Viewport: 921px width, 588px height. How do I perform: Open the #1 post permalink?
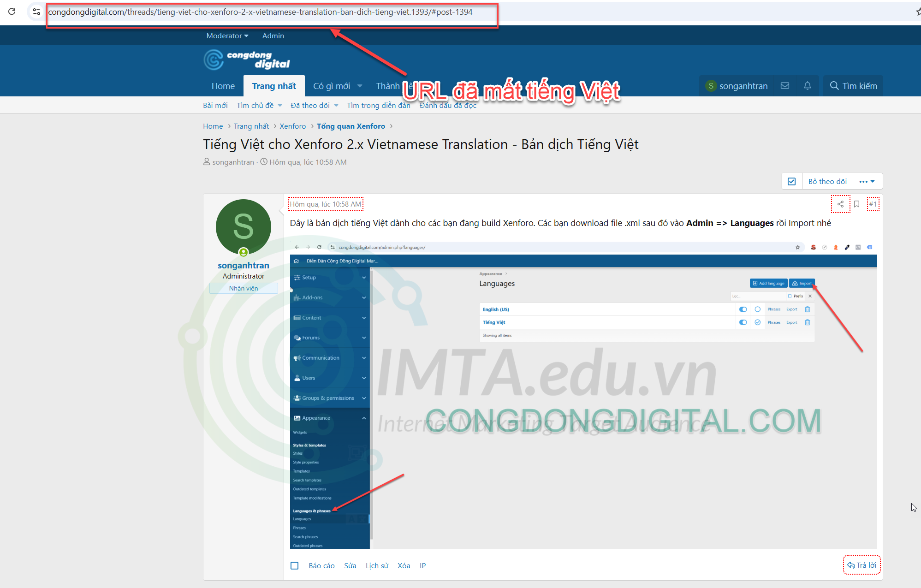(873, 204)
